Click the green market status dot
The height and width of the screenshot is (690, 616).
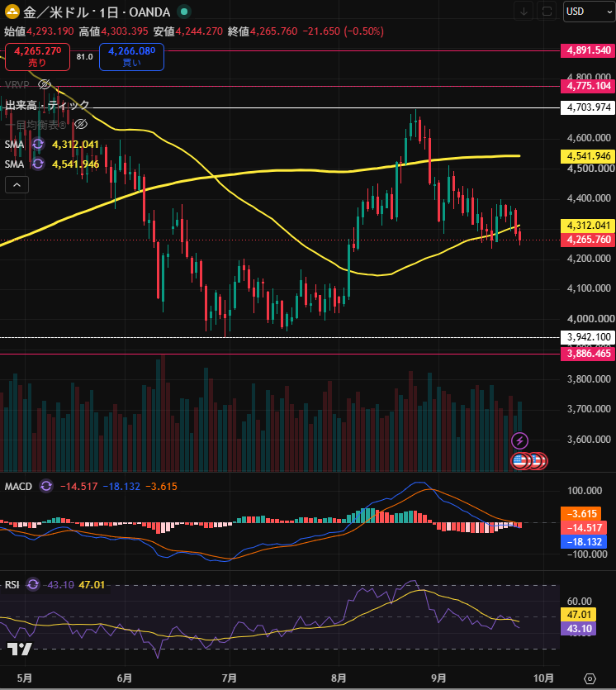click(184, 12)
